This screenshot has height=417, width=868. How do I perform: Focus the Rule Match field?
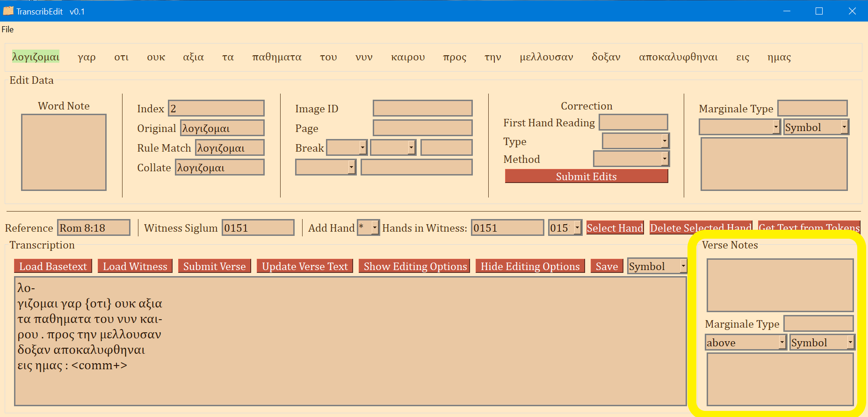[230, 147]
